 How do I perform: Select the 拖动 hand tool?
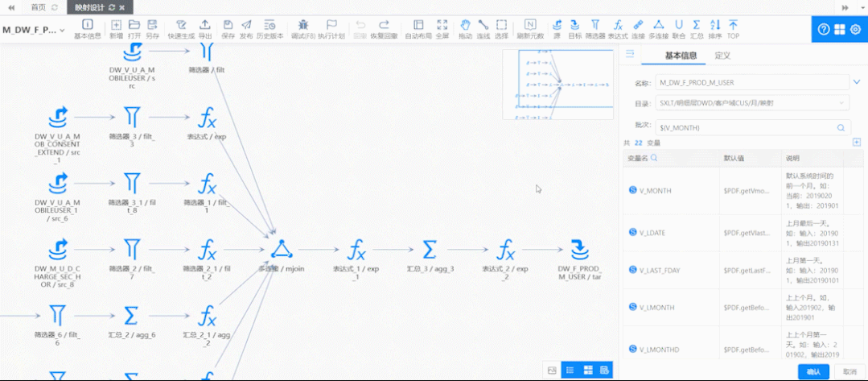tap(466, 29)
